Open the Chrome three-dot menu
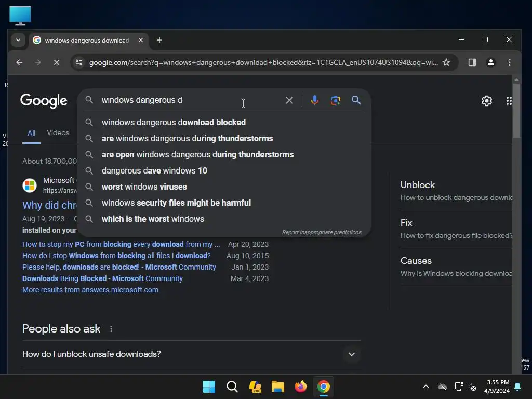Screen dimensions: 532x399 click(x=509, y=62)
